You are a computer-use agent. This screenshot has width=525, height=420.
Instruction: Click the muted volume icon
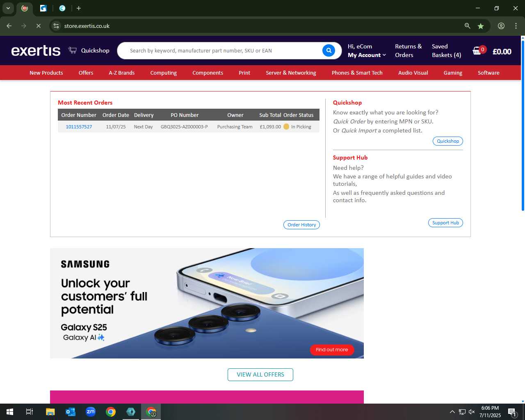472,412
